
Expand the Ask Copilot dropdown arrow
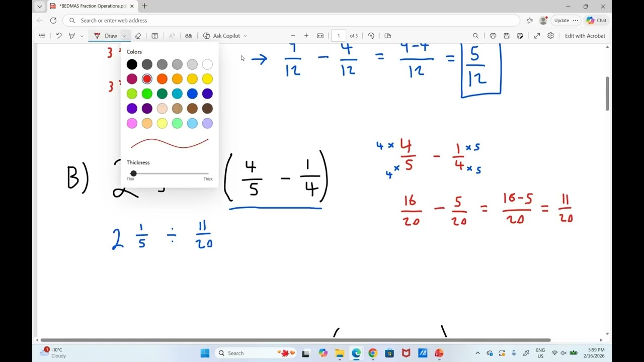click(245, 36)
